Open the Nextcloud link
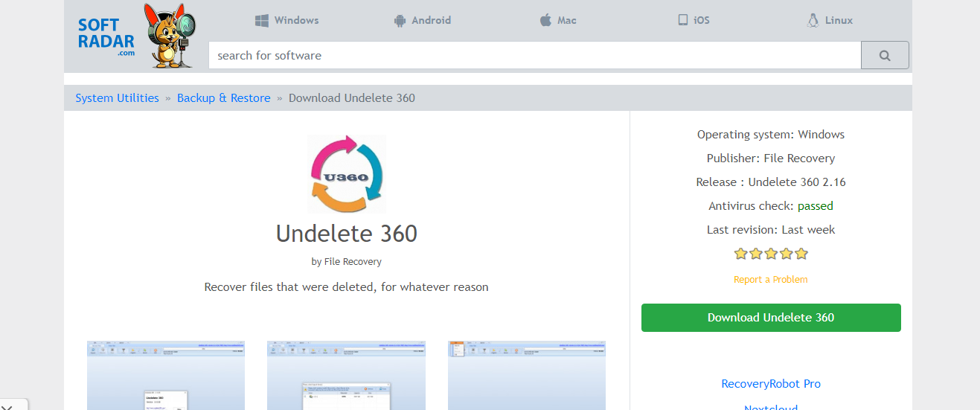This screenshot has width=980, height=410. (771, 406)
